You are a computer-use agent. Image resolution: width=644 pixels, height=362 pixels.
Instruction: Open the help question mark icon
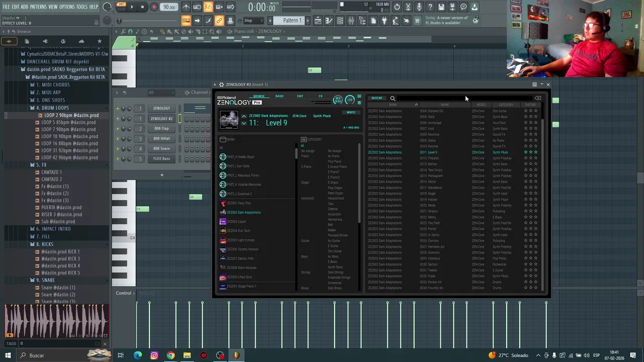tap(430, 7)
